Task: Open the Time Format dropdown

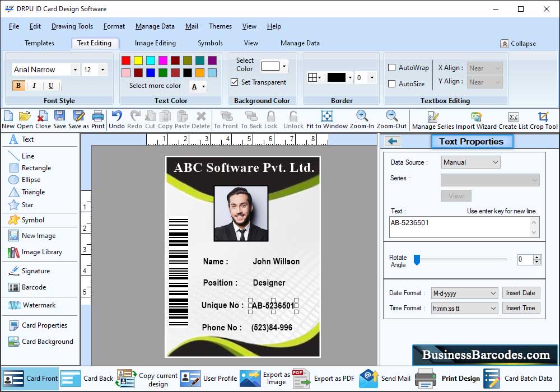Action: [x=465, y=309]
